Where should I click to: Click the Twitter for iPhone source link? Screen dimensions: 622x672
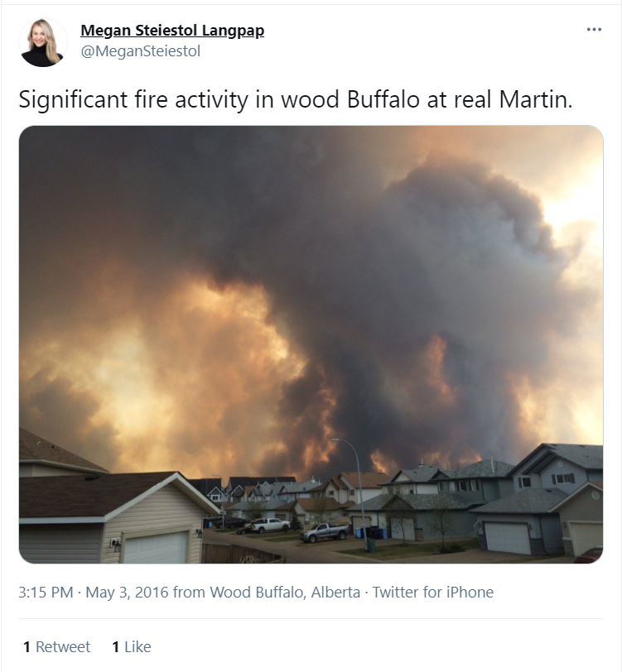(x=433, y=592)
